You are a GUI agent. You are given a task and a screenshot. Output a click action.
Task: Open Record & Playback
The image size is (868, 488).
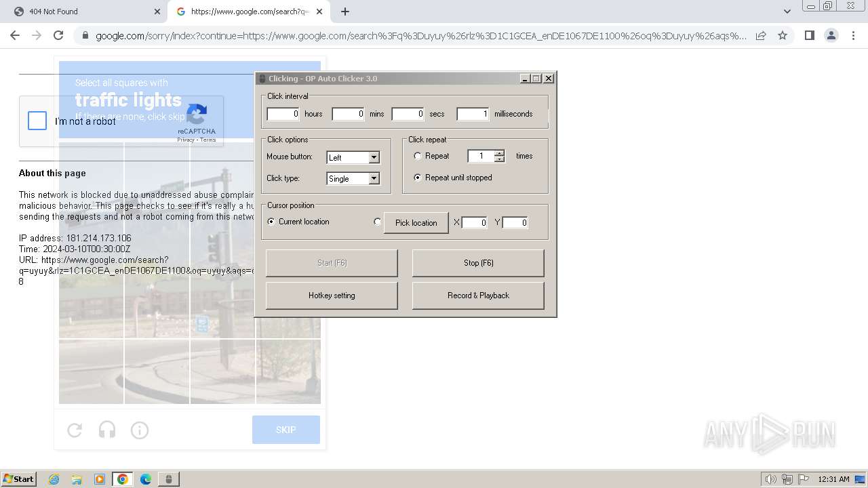[478, 296]
